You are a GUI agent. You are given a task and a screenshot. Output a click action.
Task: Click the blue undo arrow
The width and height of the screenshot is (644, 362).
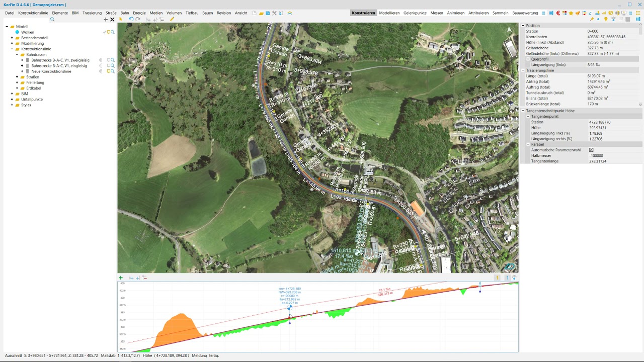[131, 20]
